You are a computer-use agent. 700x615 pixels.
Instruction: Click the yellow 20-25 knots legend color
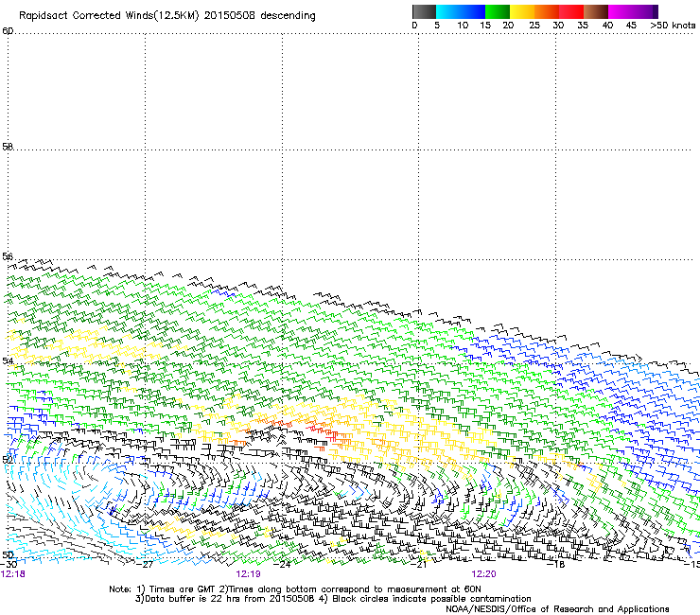click(x=522, y=11)
